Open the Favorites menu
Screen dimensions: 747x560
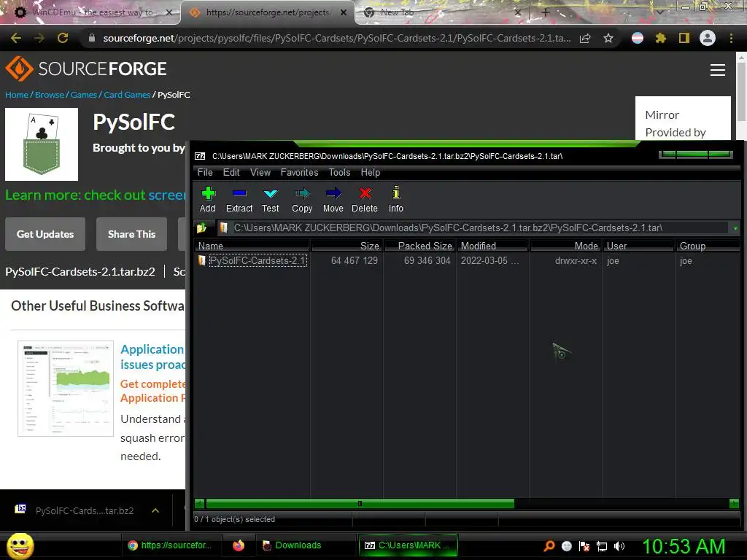pos(299,172)
